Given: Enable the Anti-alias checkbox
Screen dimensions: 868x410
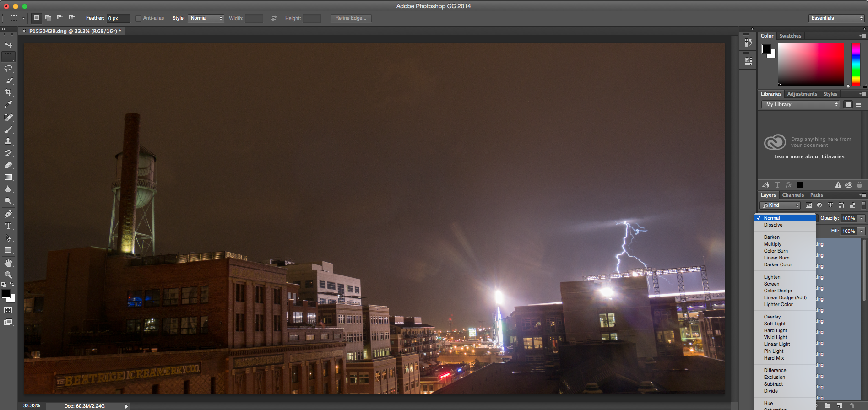Looking at the screenshot, I should click(138, 18).
